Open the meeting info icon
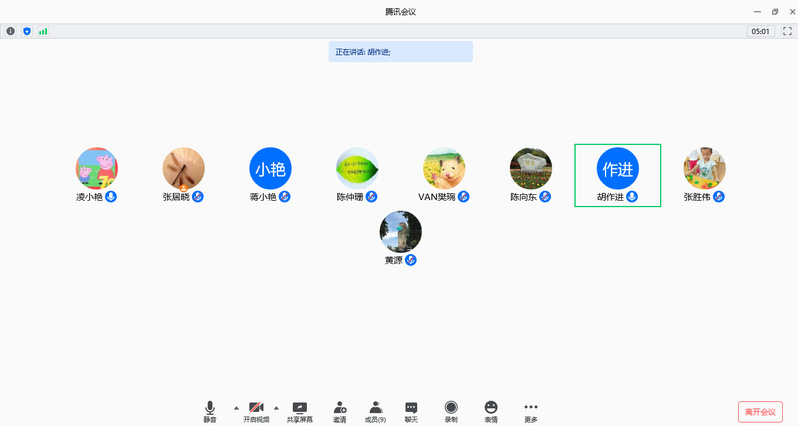 tap(11, 31)
